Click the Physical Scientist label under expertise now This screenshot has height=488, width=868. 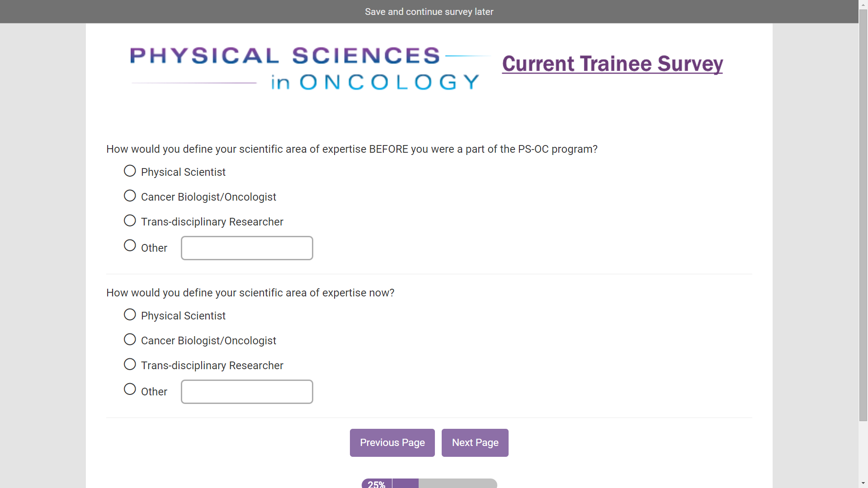click(x=183, y=316)
